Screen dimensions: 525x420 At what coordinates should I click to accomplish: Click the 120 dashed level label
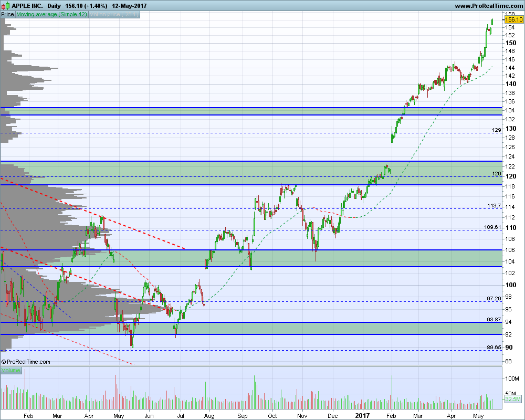(497, 173)
